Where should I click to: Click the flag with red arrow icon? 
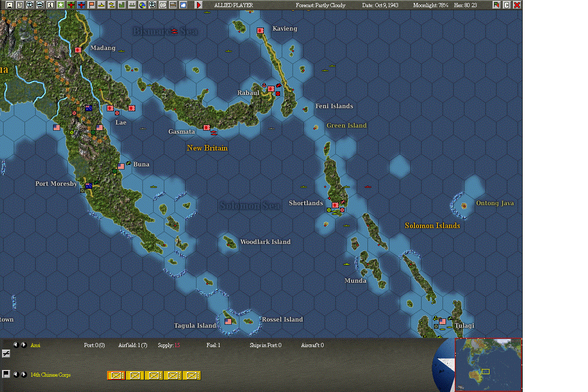[497, 5]
